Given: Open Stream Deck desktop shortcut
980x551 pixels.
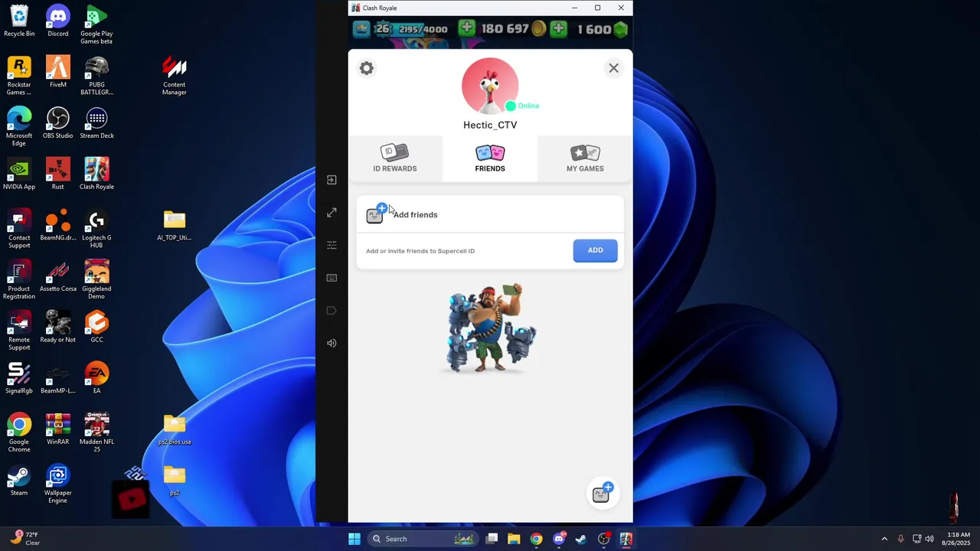Looking at the screenshot, I should pyautogui.click(x=96, y=122).
